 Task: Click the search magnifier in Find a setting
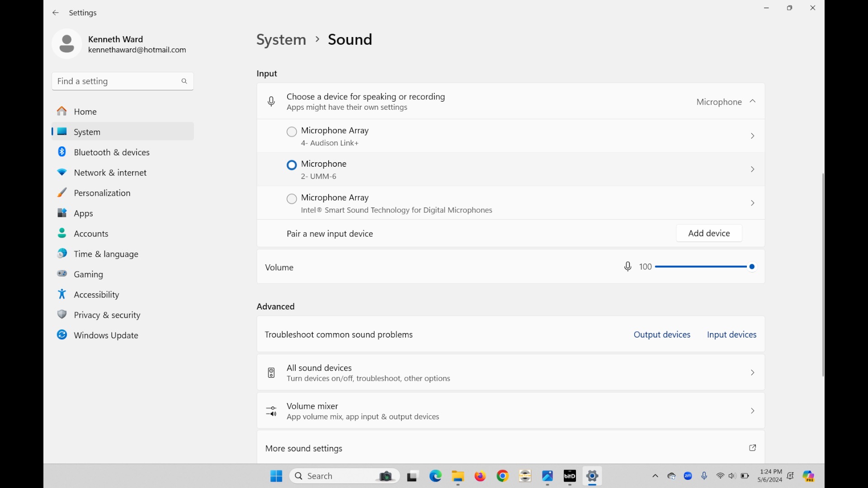pyautogui.click(x=184, y=81)
